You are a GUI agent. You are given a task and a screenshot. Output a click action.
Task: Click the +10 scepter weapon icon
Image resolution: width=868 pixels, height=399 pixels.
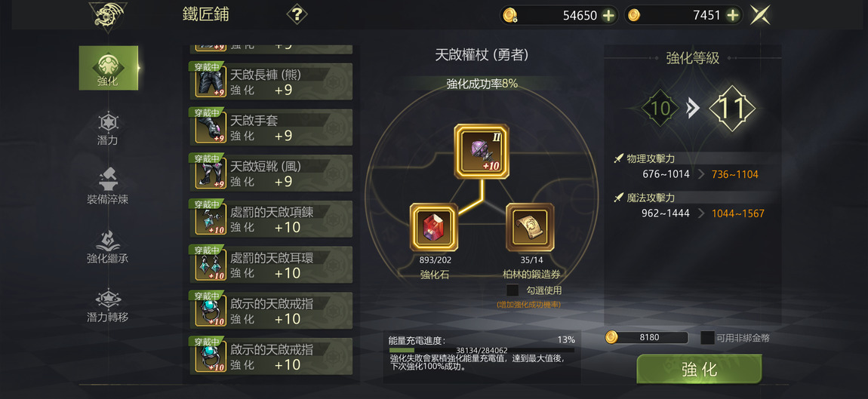point(482,151)
